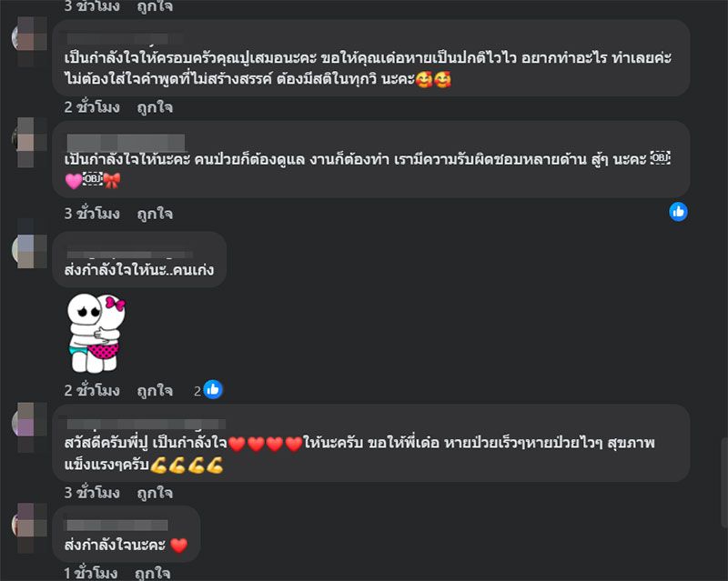Click the hugging characters sticker image

pos(96,332)
